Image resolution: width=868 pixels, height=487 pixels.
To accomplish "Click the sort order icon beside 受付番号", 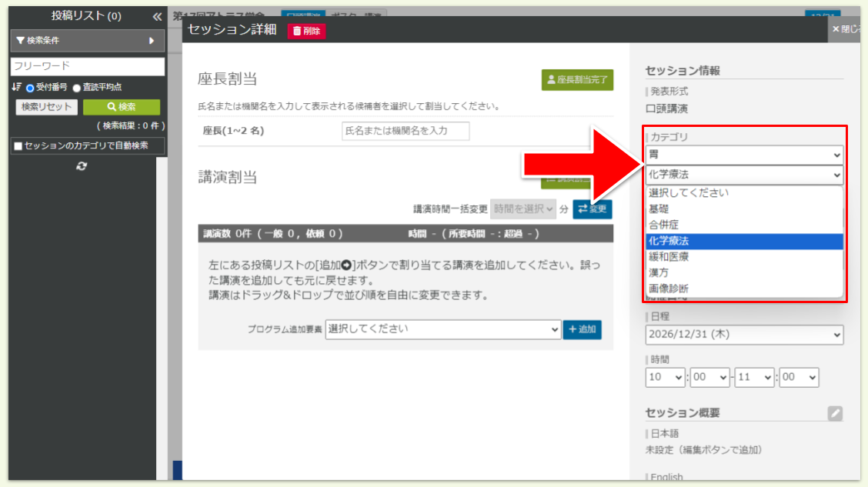I will (15, 87).
